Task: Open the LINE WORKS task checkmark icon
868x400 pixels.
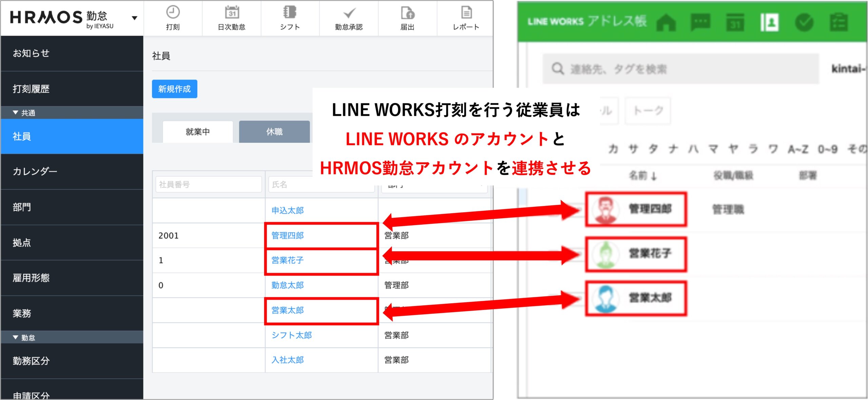Action: point(804,22)
